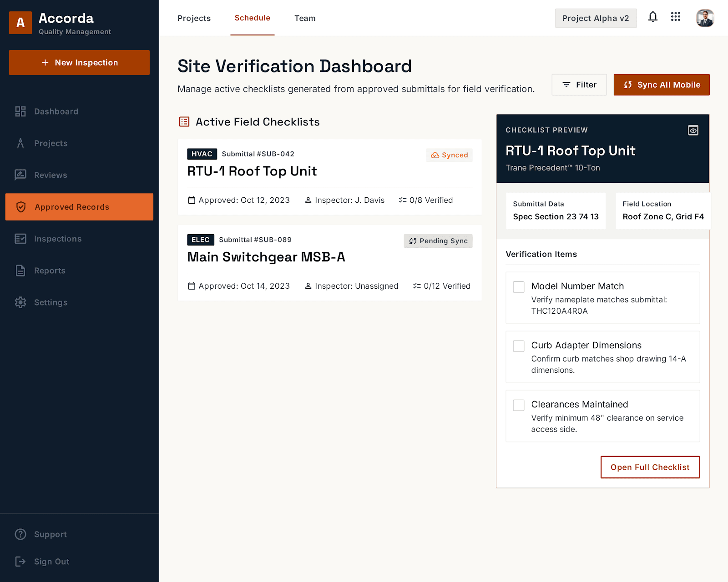
Task: Open Support in the sidebar
Action: 79,534
